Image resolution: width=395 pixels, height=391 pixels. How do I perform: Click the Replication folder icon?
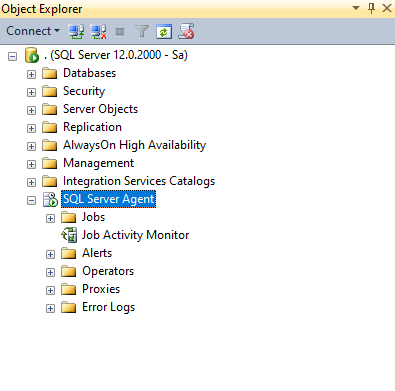(x=50, y=127)
